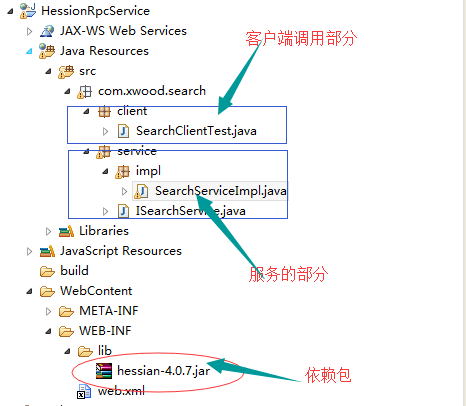The width and height of the screenshot is (466, 406).
Task: Click the JavaScript Resources icon
Action: pos(47,251)
